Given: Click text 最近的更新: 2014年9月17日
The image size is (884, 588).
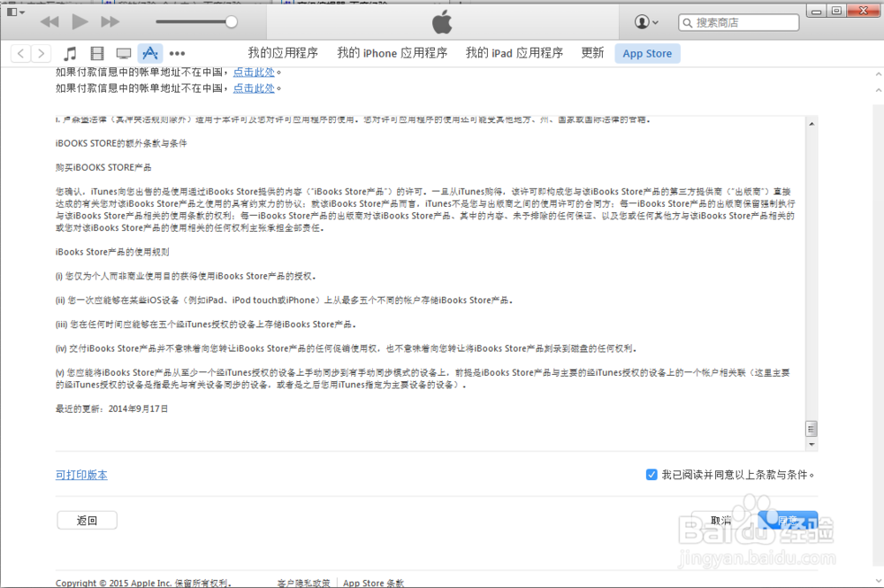Looking at the screenshot, I should [x=111, y=409].
